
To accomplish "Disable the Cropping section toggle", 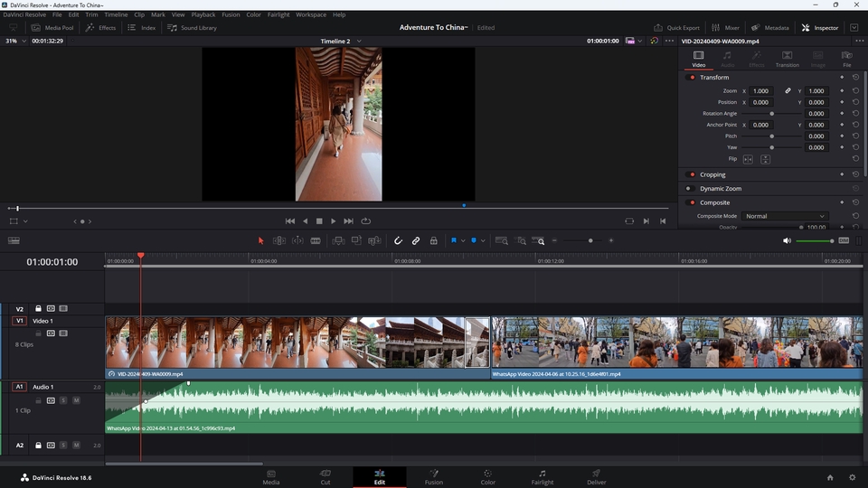I will [691, 174].
